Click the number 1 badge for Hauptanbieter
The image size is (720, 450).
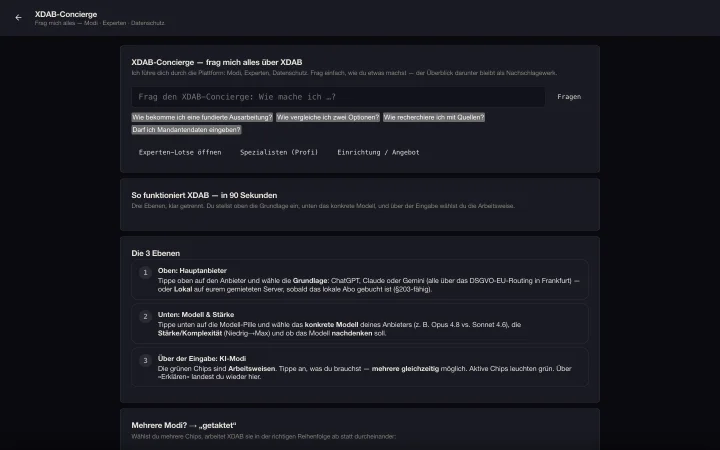(145, 273)
